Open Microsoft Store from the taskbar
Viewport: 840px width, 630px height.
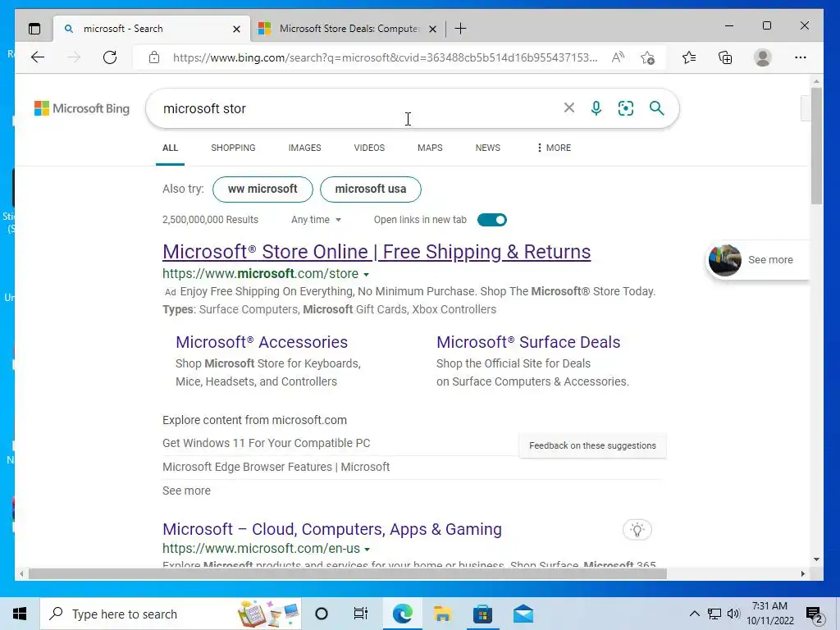tap(482, 614)
